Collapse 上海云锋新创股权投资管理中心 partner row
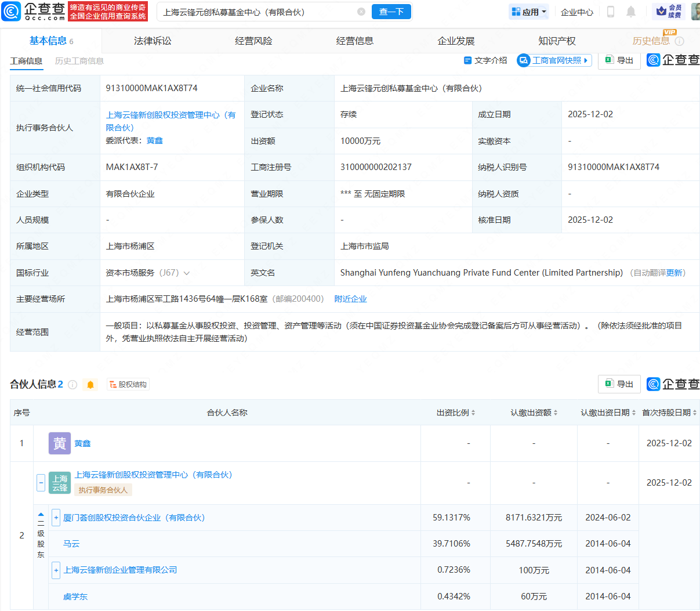The image size is (700, 611). point(41,482)
